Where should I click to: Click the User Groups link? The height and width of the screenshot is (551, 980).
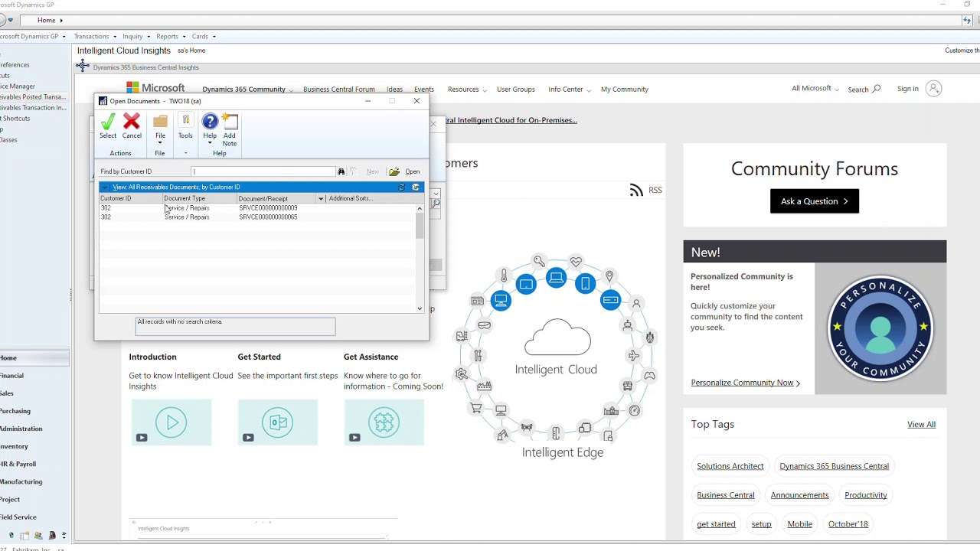(x=515, y=90)
